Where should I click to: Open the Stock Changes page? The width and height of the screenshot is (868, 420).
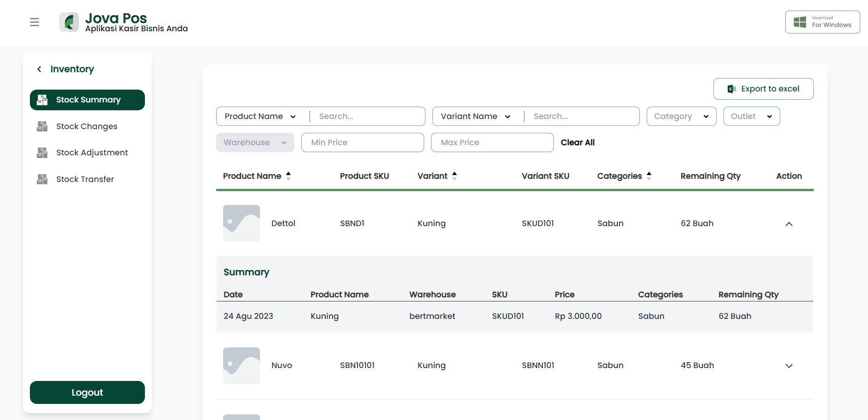tap(87, 126)
